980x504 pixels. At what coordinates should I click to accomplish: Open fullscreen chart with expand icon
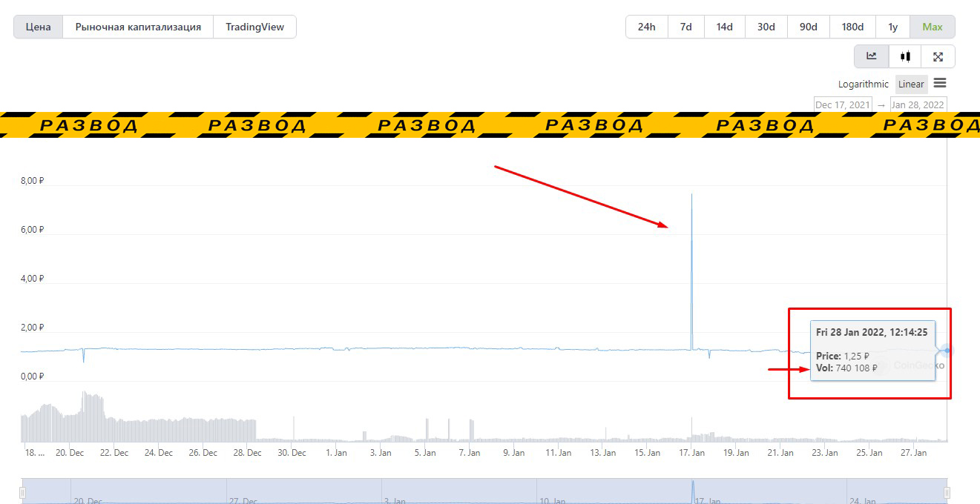[938, 56]
